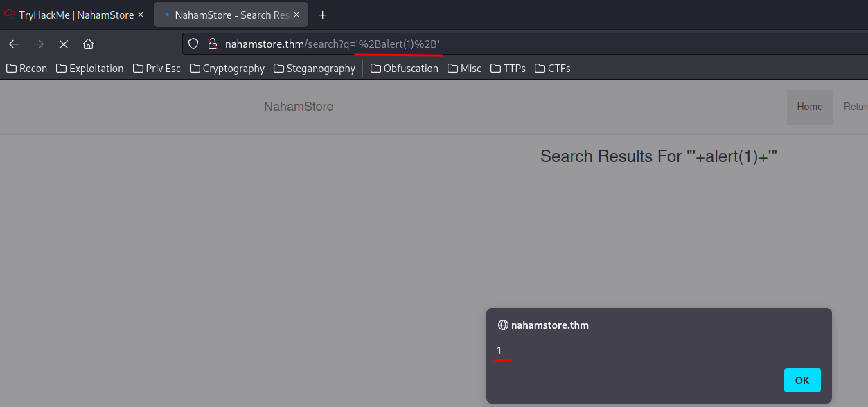
Task: Open a new tab with plus button
Action: 322,15
